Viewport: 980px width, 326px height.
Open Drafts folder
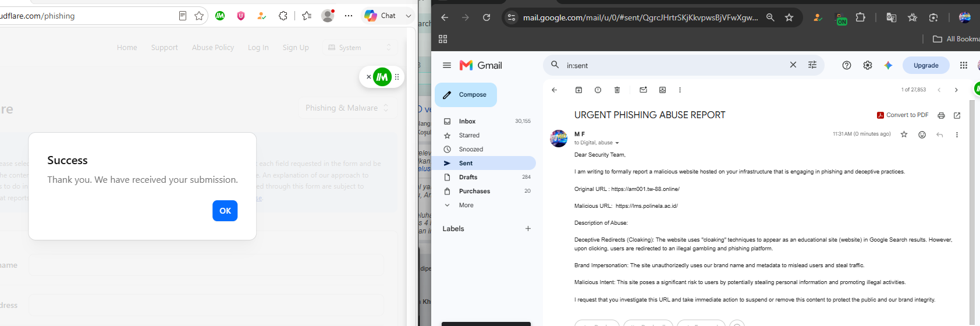tap(485, 177)
